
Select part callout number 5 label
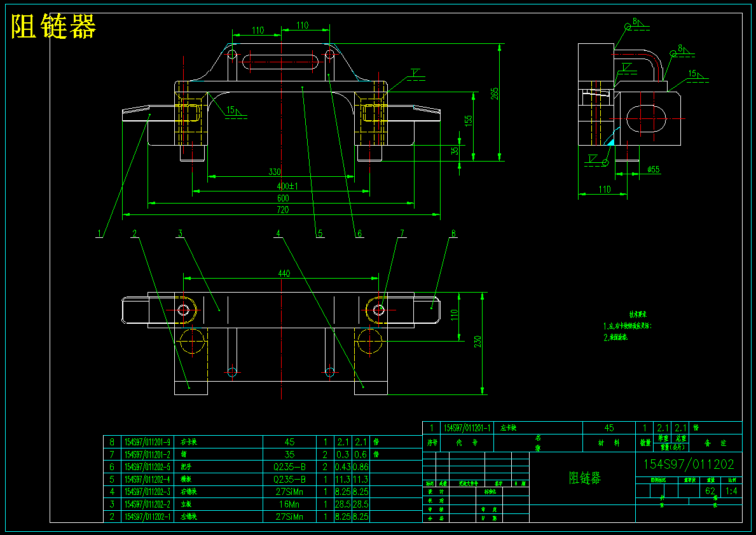coord(320,233)
